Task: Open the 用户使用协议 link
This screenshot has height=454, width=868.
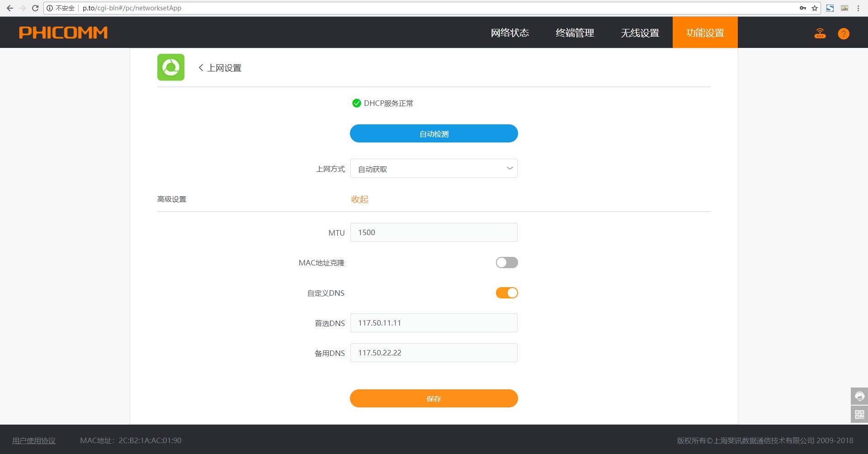Action: (x=34, y=440)
